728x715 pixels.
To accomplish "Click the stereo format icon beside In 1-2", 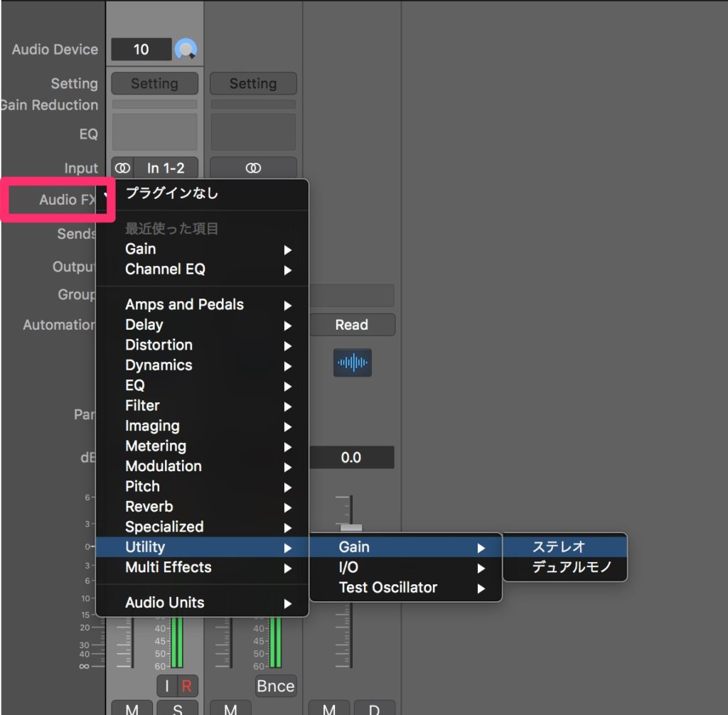I will tap(123, 168).
